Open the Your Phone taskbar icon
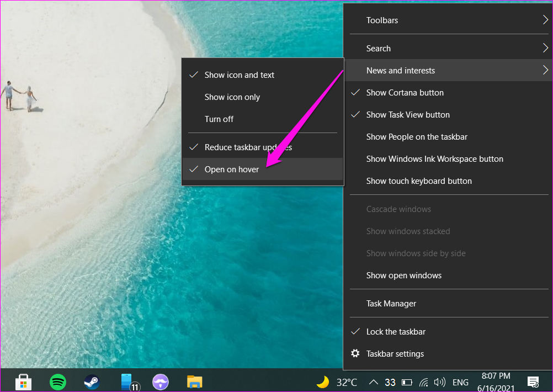Screen dimensions: 553x392 (x=160, y=382)
